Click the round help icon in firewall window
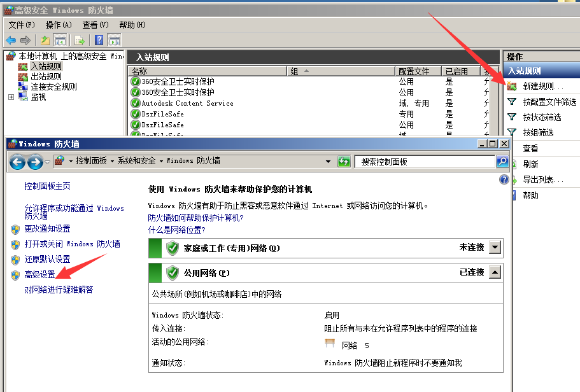This screenshot has height=392, width=580. coord(504,180)
